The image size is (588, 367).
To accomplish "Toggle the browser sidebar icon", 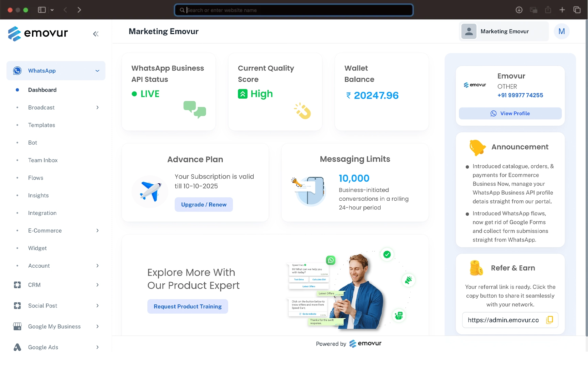I will [x=42, y=10].
